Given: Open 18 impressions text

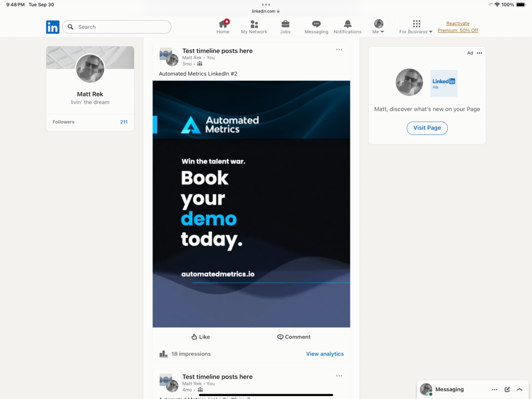Looking at the screenshot, I should point(191,354).
